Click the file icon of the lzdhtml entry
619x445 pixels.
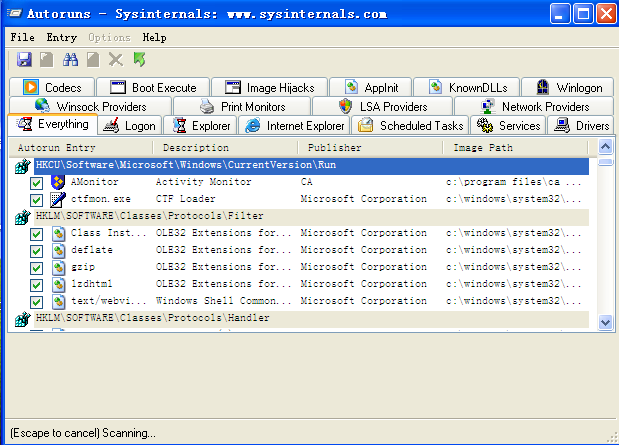point(58,284)
